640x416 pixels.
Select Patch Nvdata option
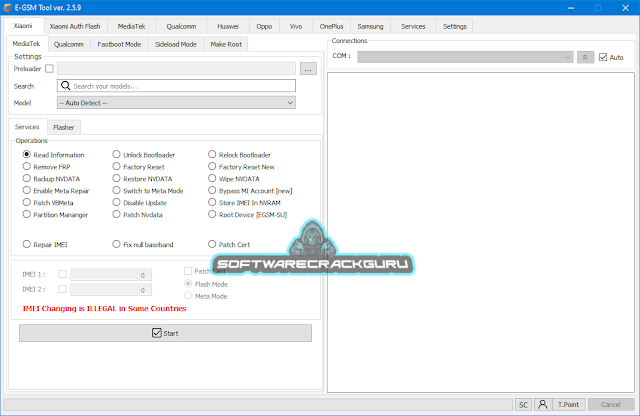coord(138,214)
